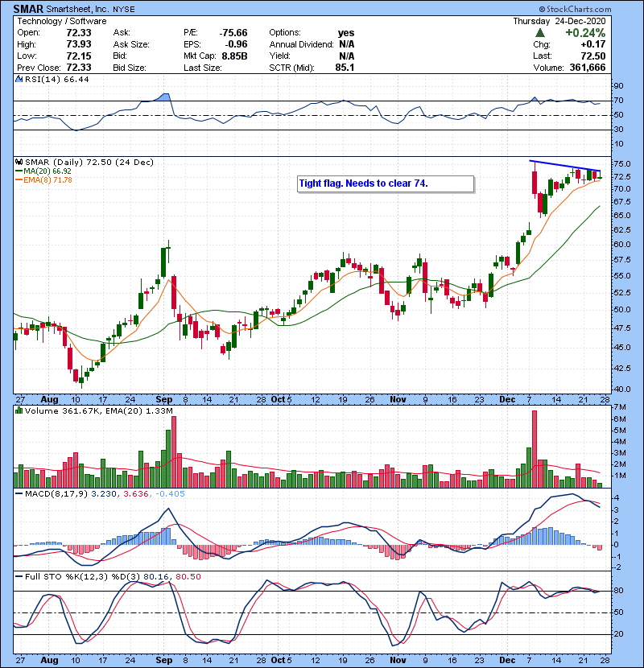Image resolution: width=644 pixels, height=668 pixels.
Task: Click the 75.0 price axis label
Action: coord(621,164)
